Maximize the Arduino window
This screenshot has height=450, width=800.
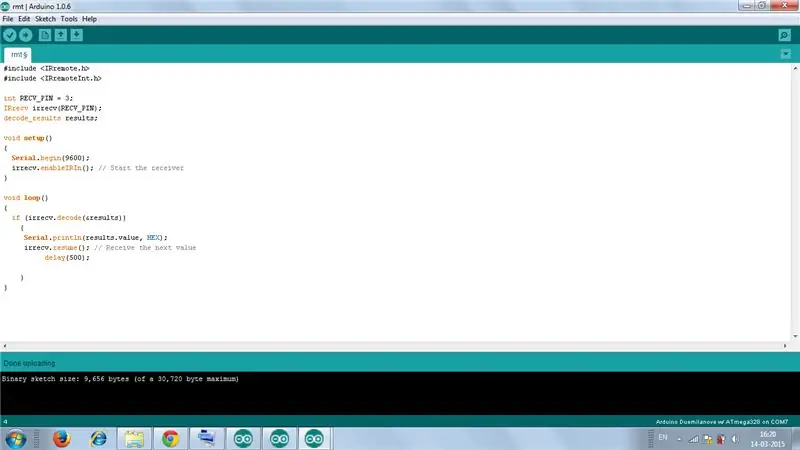(762, 5)
